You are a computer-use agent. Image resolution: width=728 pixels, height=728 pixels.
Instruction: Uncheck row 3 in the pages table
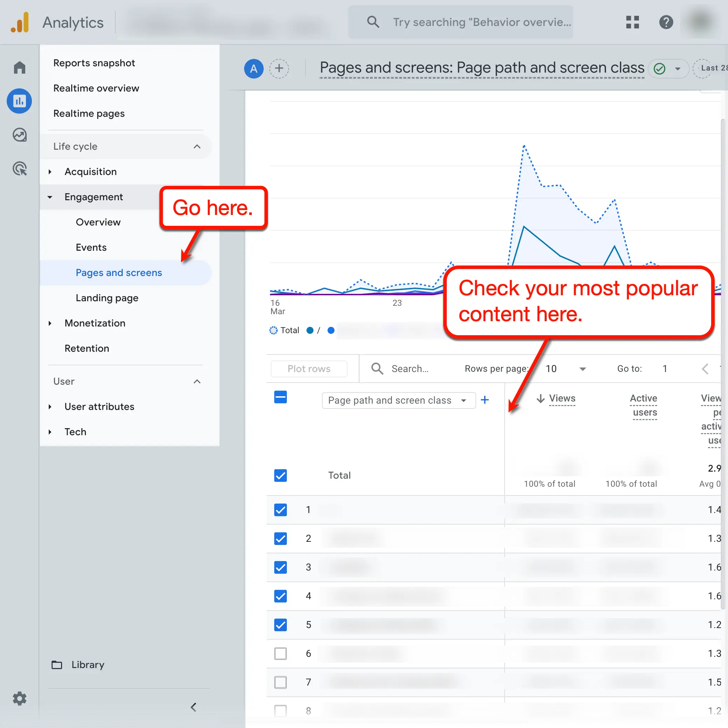point(280,567)
